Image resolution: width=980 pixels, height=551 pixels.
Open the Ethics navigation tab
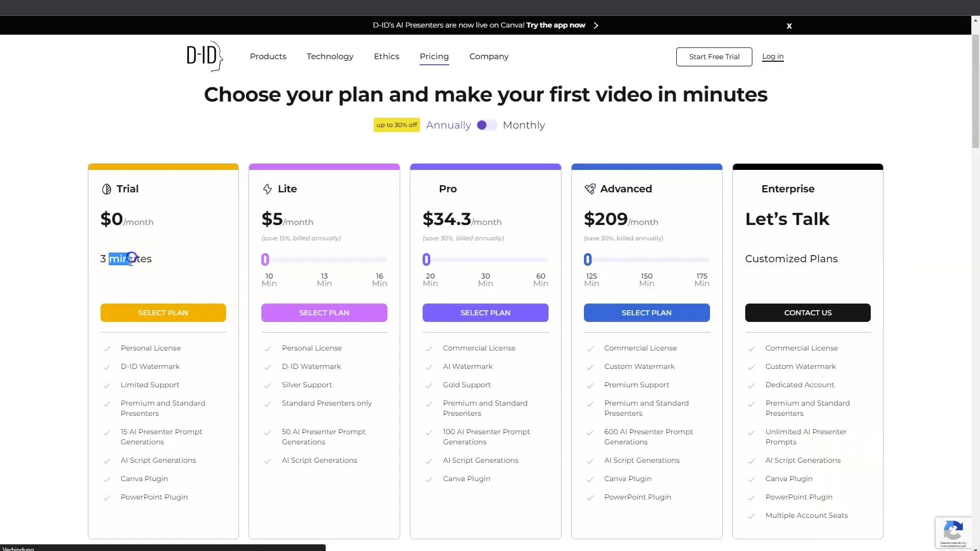386,56
